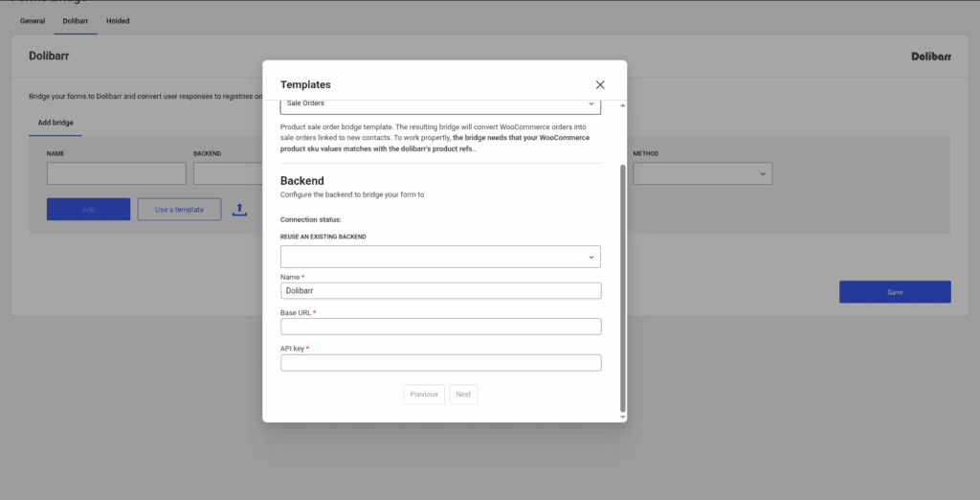Click the Previous button in Templates
Viewport: 980px width, 500px height.
(x=424, y=395)
